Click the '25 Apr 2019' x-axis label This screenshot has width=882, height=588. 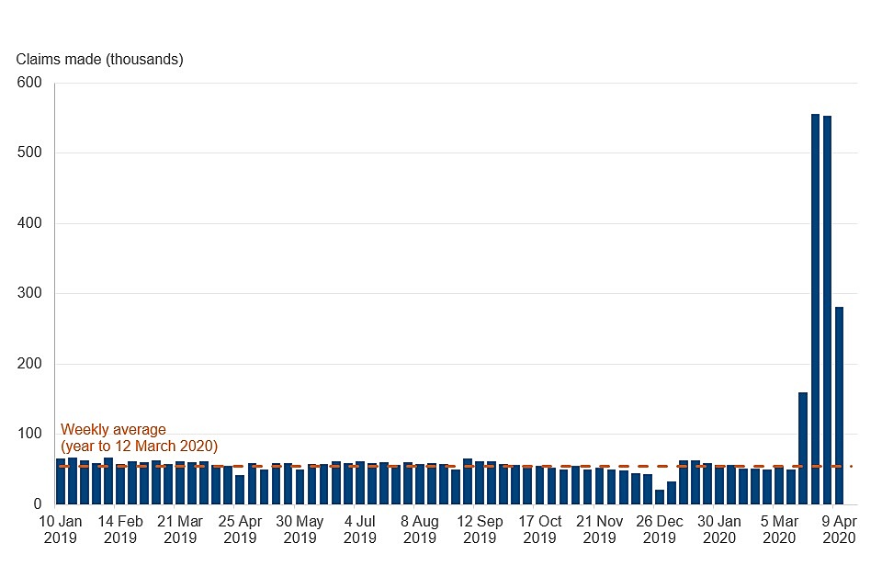pos(240,529)
